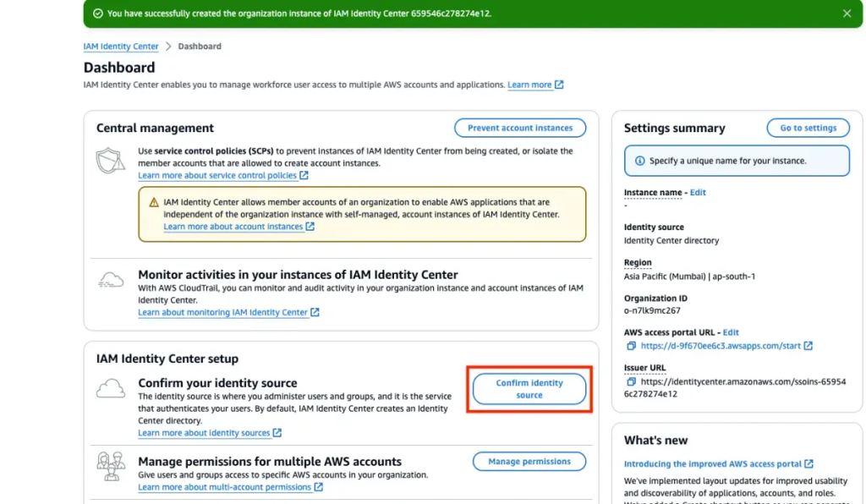866x504 pixels.
Task: Click the IAM Identity Center setup heading
Action: tap(167, 359)
